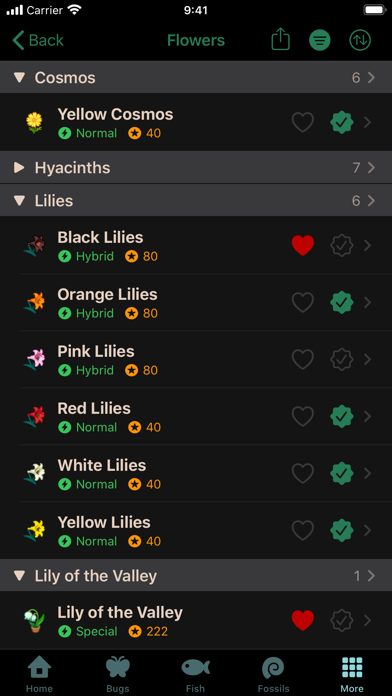Viewport: 392px width, 696px height.
Task: Tap the sort arrows icon
Action: coord(360,40)
